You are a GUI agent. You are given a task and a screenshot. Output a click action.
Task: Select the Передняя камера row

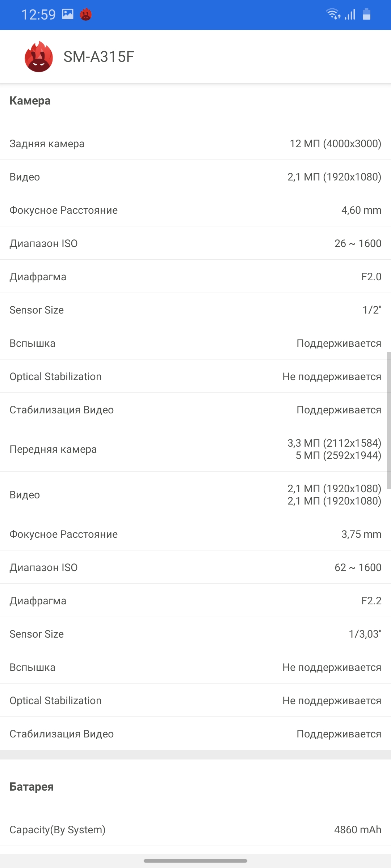tap(195, 449)
